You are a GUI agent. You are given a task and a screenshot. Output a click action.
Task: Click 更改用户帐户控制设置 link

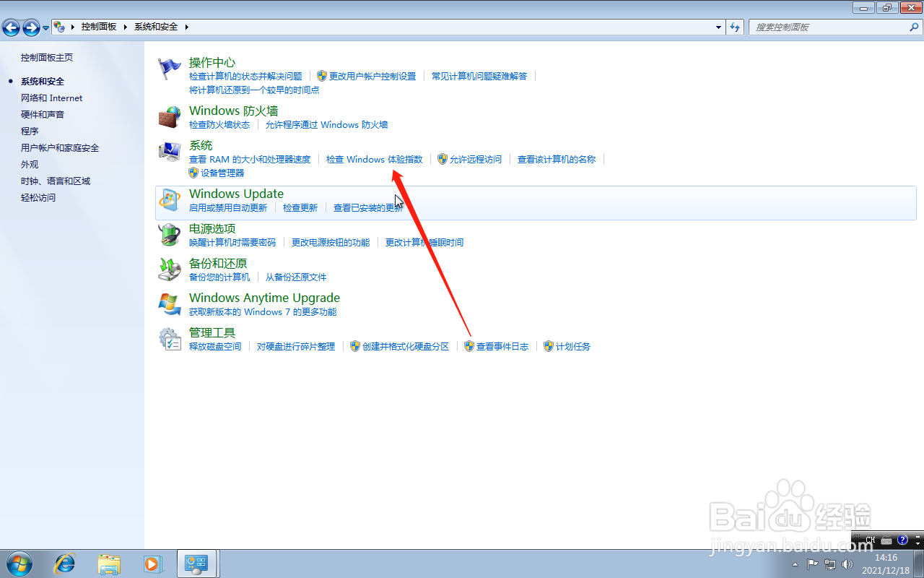click(372, 76)
